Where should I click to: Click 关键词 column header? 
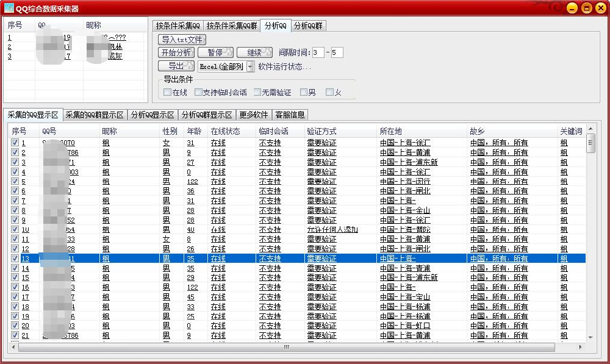click(571, 132)
